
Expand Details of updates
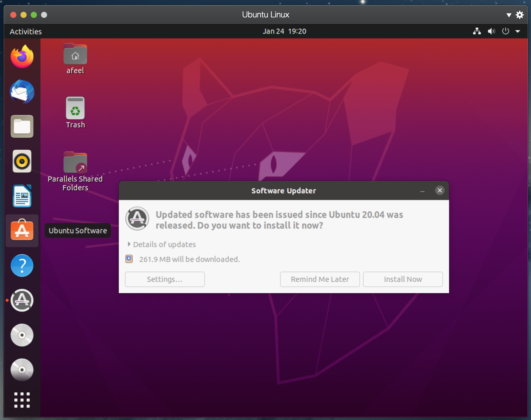tap(162, 244)
